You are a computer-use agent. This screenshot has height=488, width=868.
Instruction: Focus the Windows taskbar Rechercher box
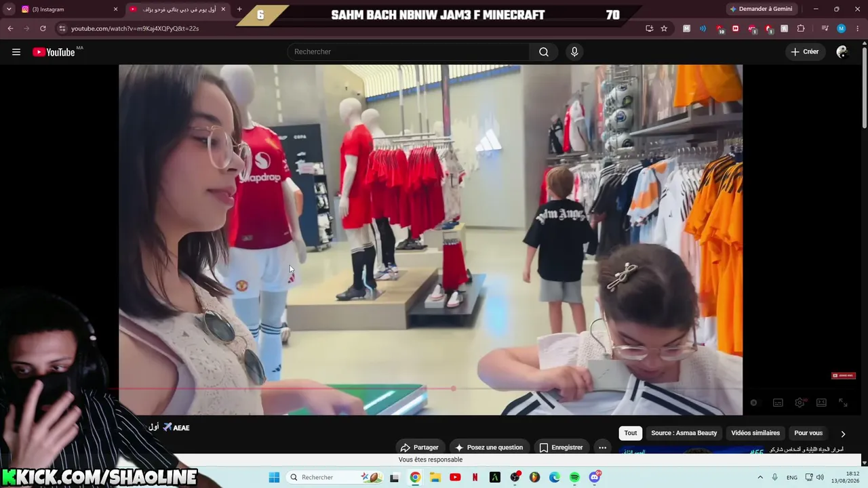pyautogui.click(x=334, y=477)
